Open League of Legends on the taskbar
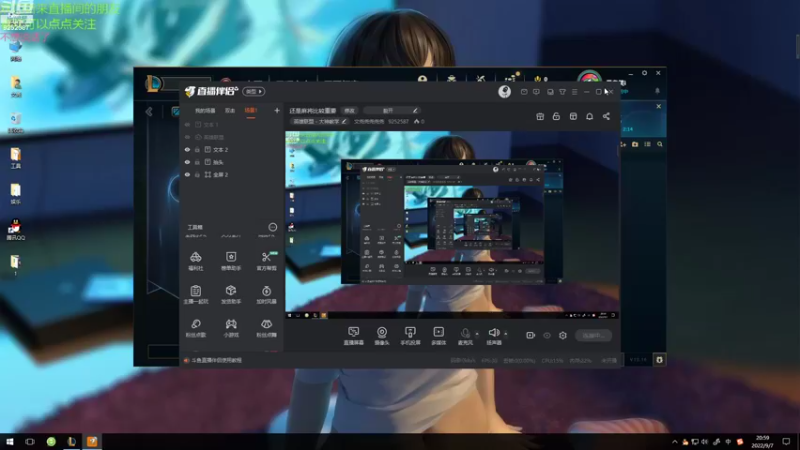 [71, 441]
